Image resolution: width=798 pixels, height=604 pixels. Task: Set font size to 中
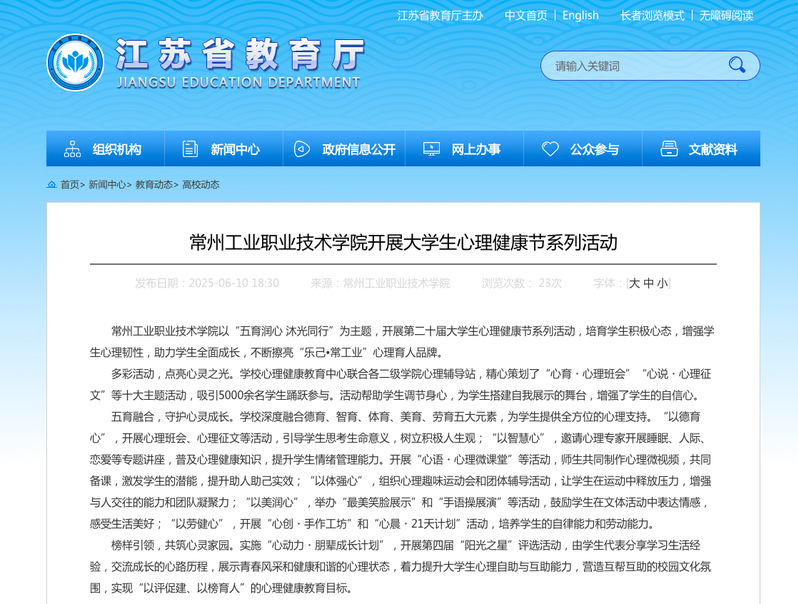(648, 283)
